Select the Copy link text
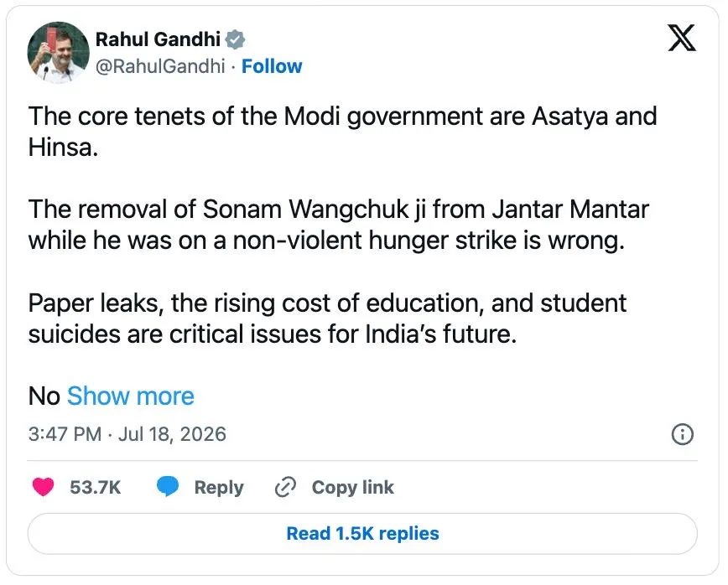The image size is (728, 585). [353, 487]
